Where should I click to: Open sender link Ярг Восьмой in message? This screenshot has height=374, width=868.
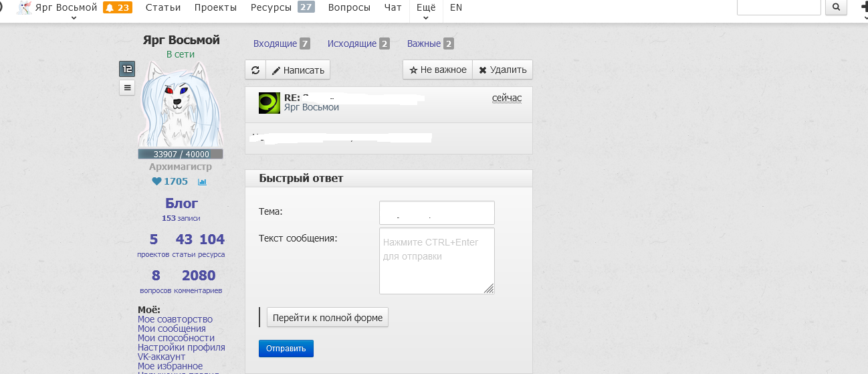[311, 107]
